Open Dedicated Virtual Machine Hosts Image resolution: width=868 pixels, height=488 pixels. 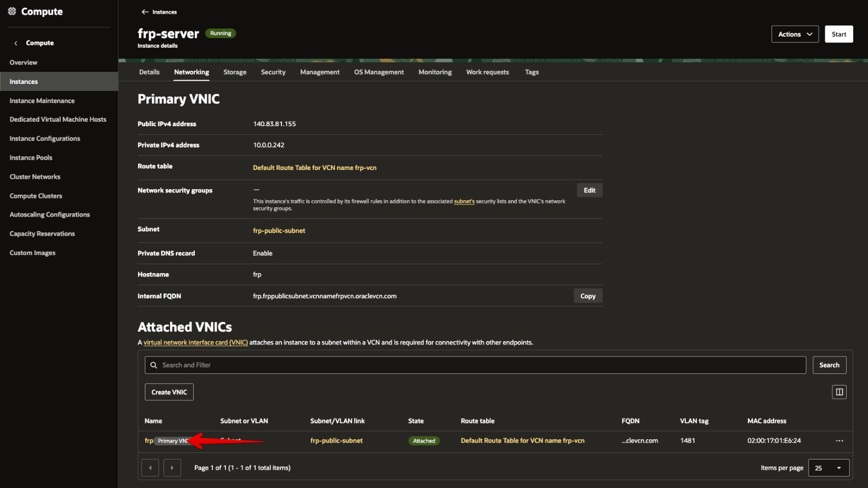58,120
